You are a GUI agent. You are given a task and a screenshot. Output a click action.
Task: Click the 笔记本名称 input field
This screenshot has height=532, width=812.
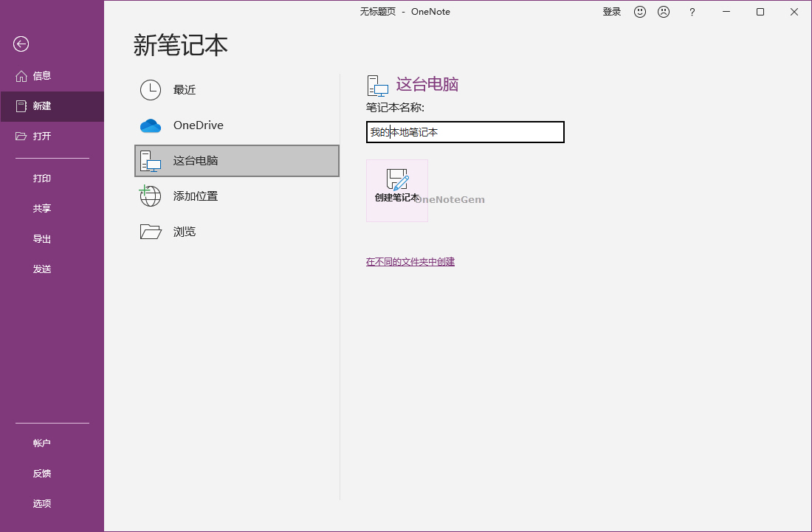coord(465,132)
